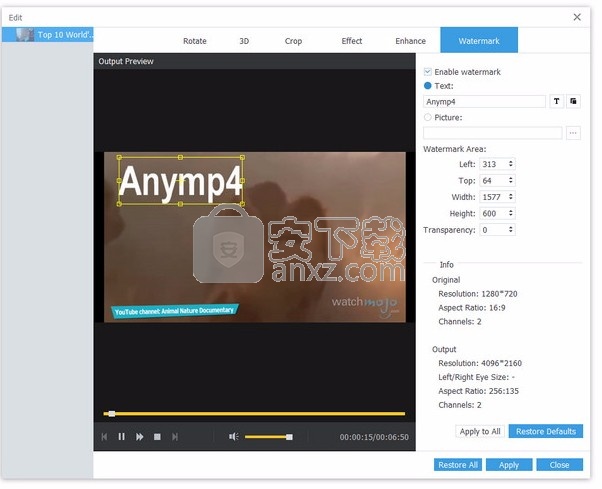Viewport: 602px width, 489px height.
Task: Adjust the Left value spinner arrows
Action: pyautogui.click(x=511, y=164)
